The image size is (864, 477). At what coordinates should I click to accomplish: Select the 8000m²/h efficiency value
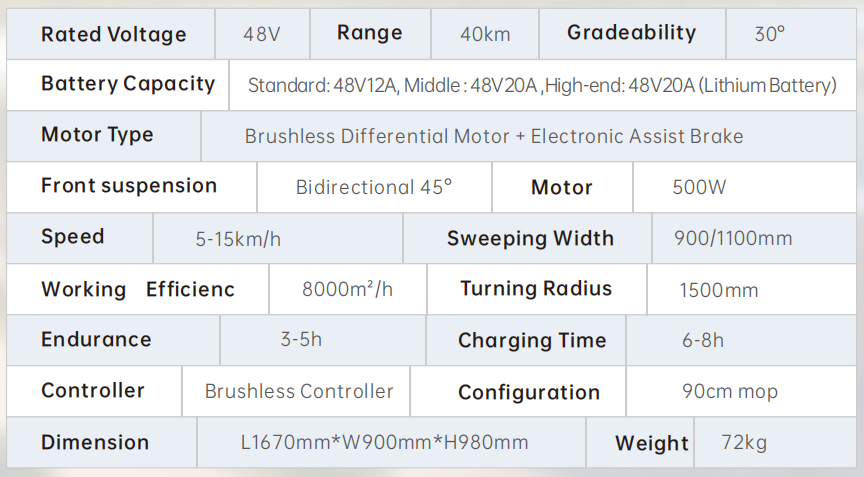pyautogui.click(x=347, y=289)
